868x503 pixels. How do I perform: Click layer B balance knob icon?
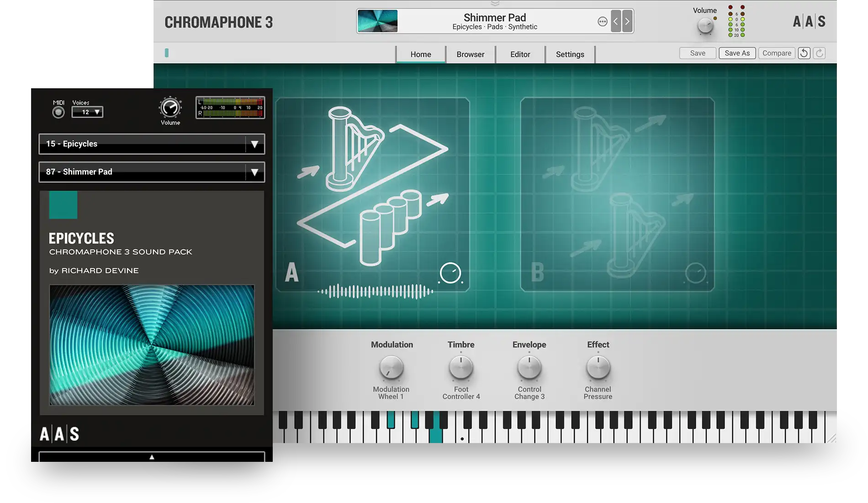coord(695,273)
